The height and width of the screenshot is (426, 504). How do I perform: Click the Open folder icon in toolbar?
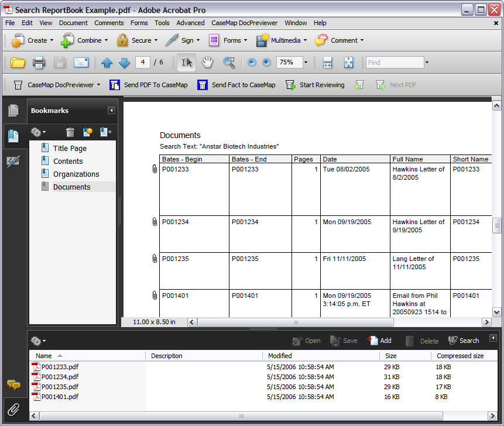click(x=18, y=63)
